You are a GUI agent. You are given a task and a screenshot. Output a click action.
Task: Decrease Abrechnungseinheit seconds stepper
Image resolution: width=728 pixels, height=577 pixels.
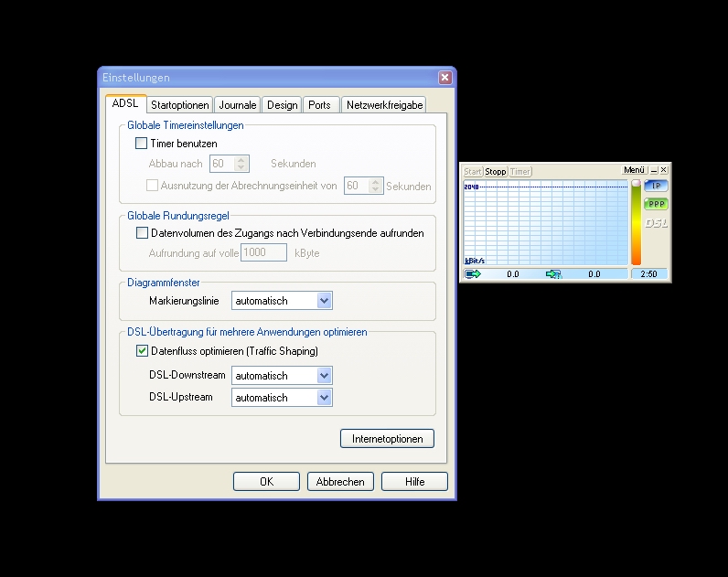[376, 189]
